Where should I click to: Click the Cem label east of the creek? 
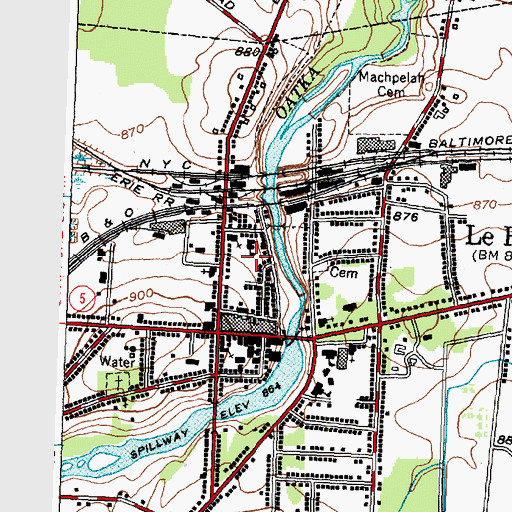pos(344,273)
